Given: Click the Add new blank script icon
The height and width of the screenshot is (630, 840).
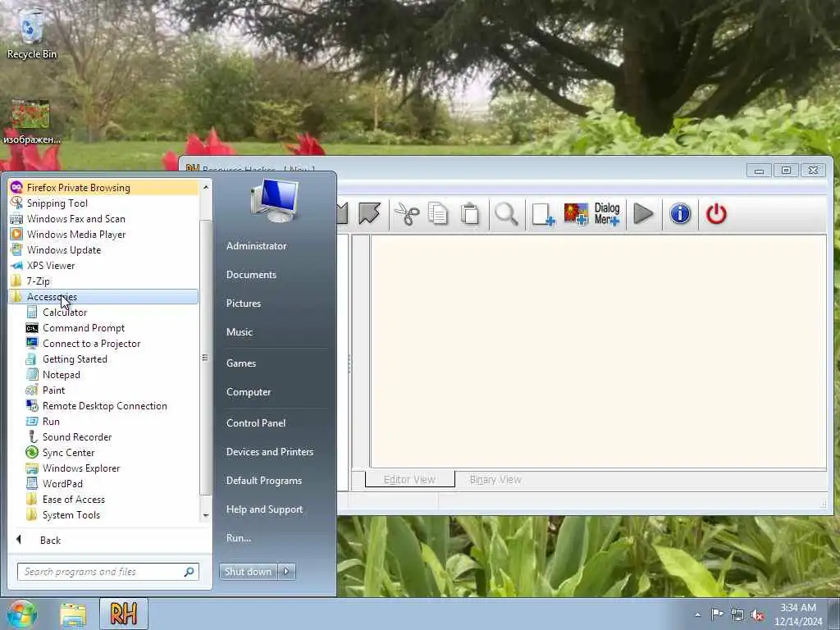Looking at the screenshot, I should pos(543,214).
